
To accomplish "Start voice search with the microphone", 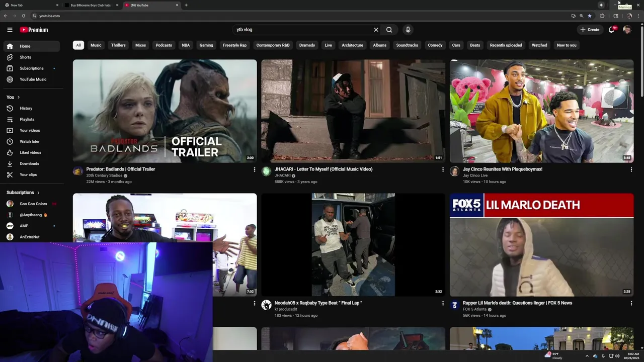I will 408,30.
